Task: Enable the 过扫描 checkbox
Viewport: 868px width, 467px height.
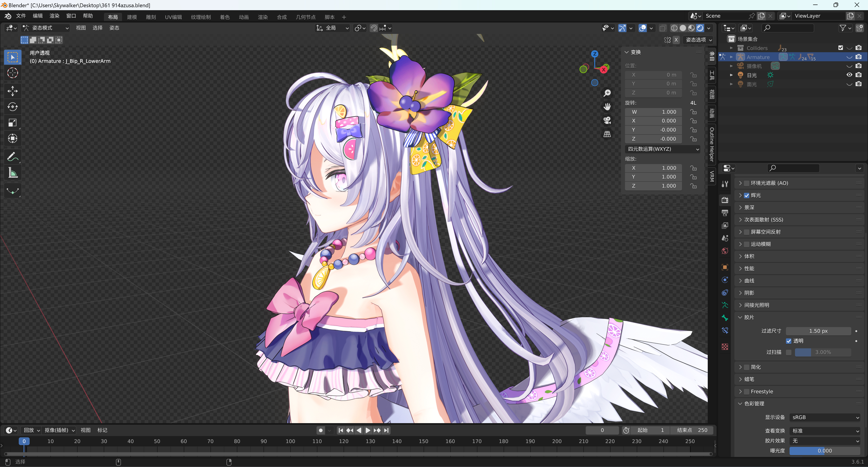Action: [x=789, y=352]
